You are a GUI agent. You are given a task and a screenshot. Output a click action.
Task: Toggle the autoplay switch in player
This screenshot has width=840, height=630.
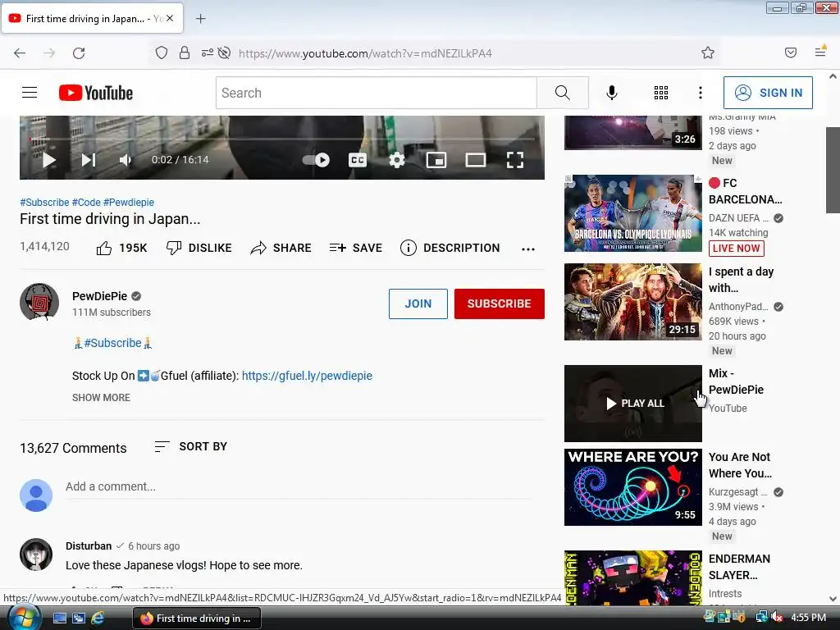(x=316, y=160)
